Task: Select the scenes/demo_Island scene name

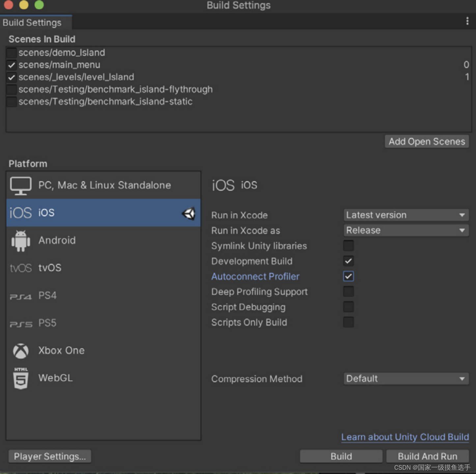Action: [62, 53]
